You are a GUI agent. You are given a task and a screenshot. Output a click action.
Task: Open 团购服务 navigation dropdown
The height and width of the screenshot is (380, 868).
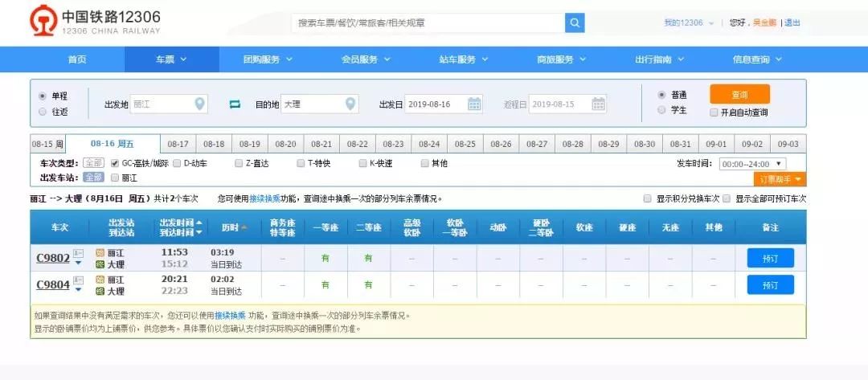coord(268,59)
